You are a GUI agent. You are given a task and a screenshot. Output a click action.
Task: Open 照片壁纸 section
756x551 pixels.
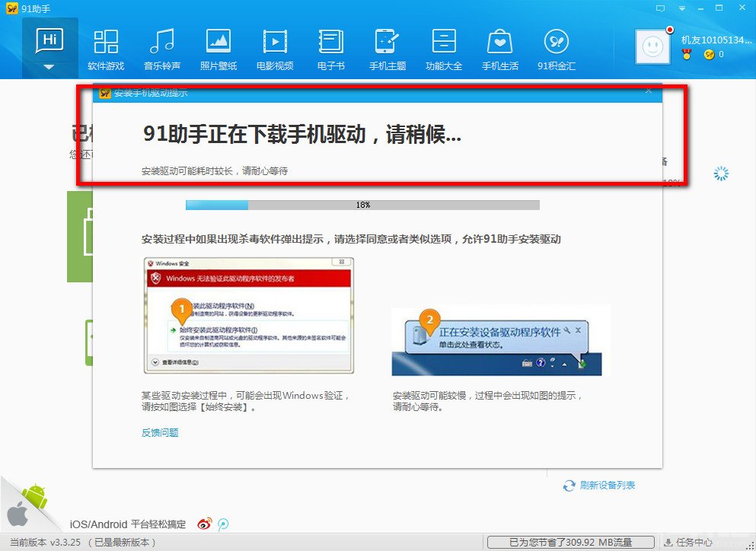[x=219, y=50]
